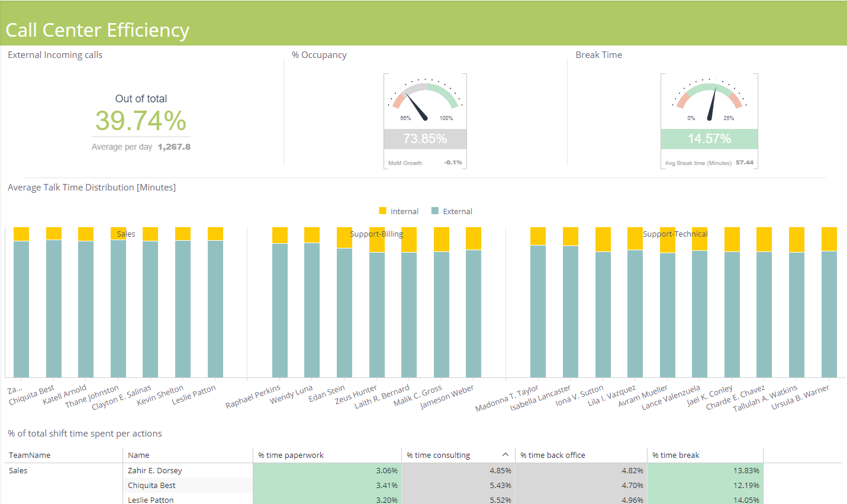Click the sort chevron on % time consulting

pyautogui.click(x=505, y=454)
